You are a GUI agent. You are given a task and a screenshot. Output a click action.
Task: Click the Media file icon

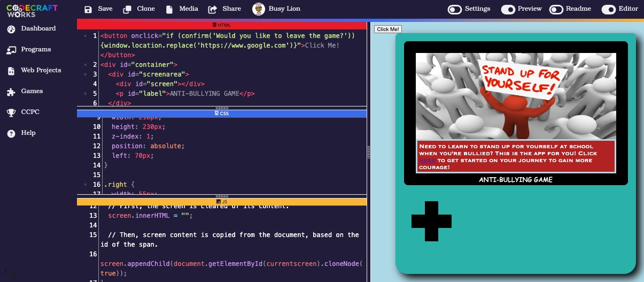point(169,9)
